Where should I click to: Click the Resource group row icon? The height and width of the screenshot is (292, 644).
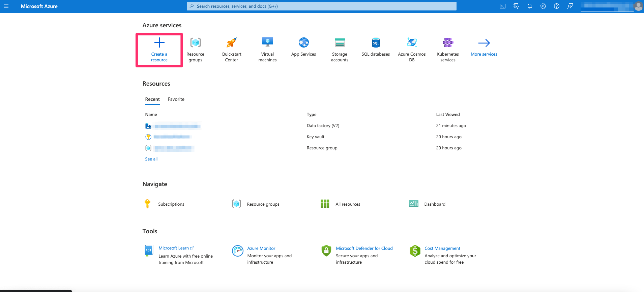click(148, 148)
